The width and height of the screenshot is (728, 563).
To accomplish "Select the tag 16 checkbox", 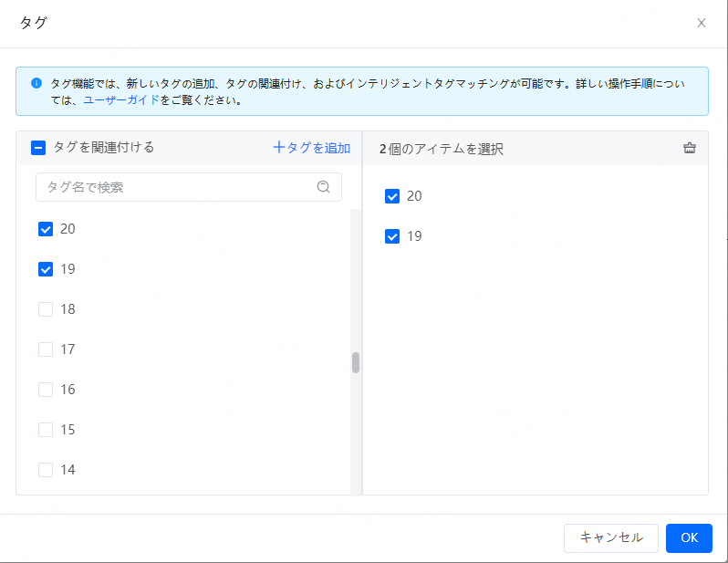I will pos(46,390).
